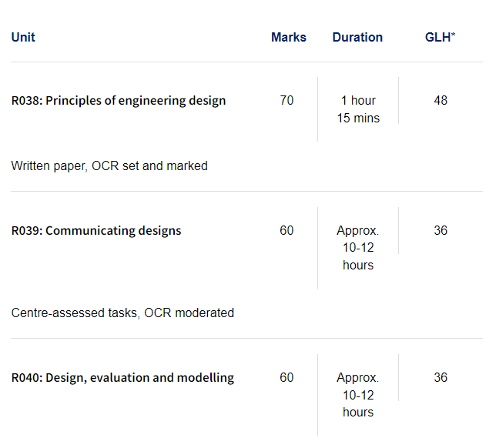Image resolution: width=489 pixels, height=448 pixels.
Task: Click Written paper, OCR set and marked
Action: [x=109, y=165]
